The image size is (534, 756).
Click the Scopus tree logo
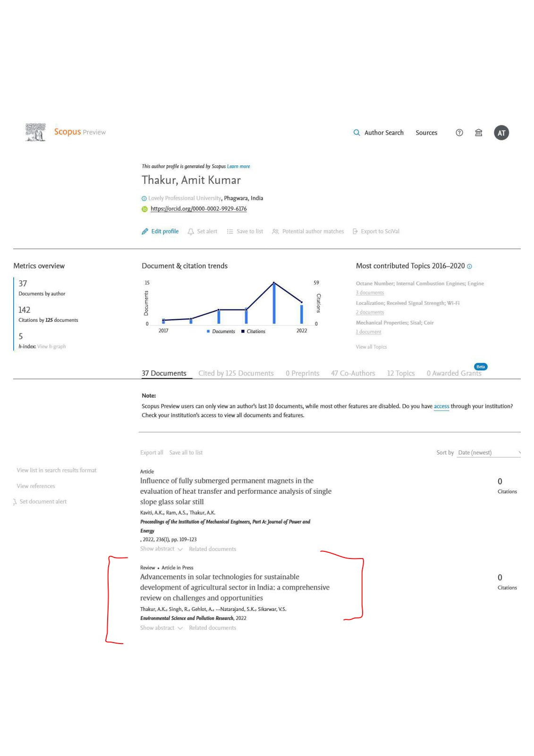[36, 132]
